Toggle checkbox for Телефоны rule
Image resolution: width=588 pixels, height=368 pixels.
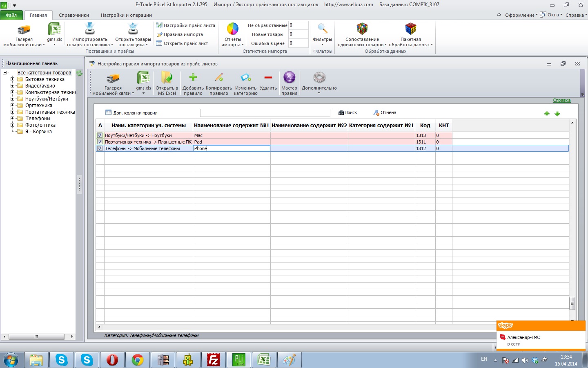tap(100, 148)
